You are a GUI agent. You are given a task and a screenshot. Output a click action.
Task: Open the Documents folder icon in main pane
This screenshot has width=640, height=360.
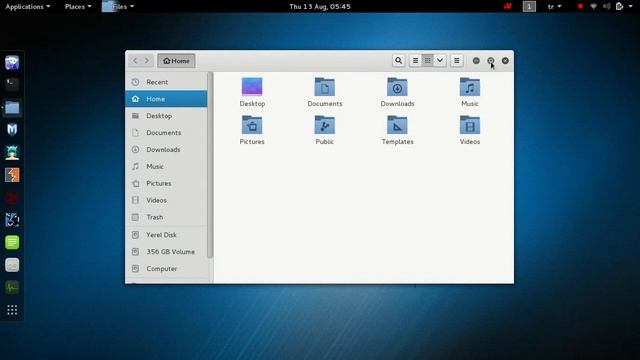pos(324,87)
